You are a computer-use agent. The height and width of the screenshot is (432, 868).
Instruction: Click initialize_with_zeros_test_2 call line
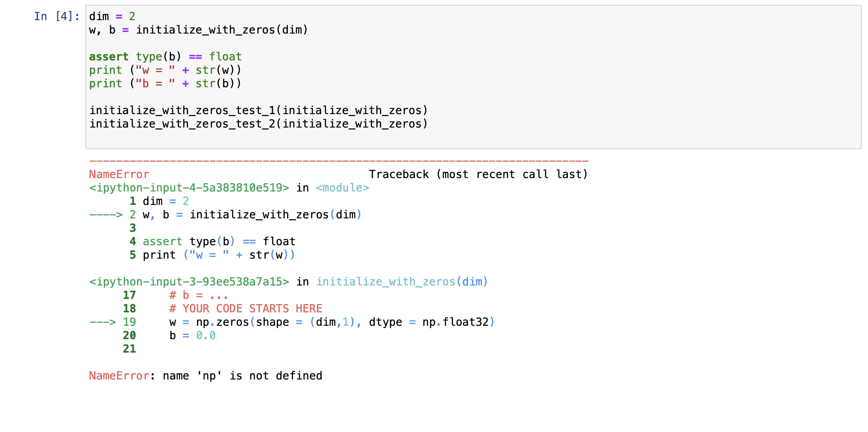[x=258, y=124]
